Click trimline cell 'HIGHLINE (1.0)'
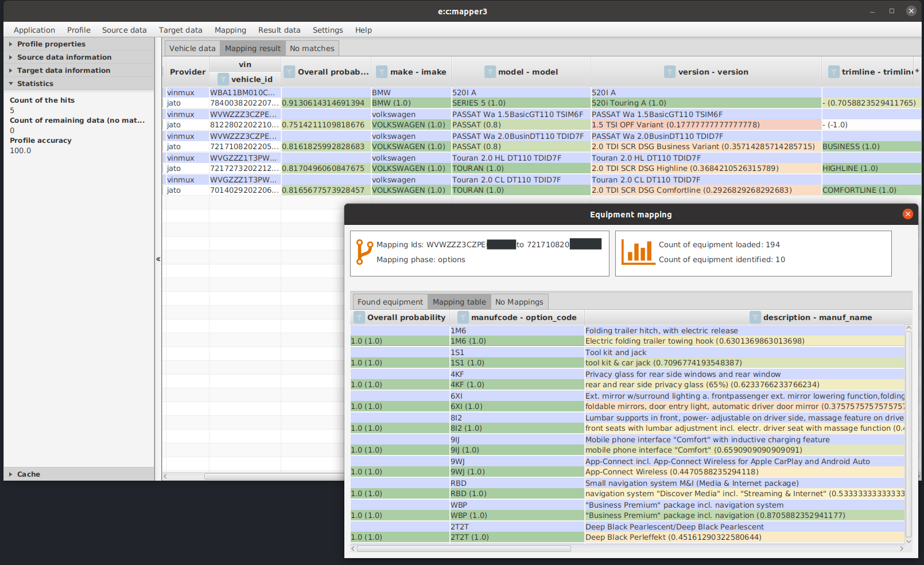 [x=871, y=169]
